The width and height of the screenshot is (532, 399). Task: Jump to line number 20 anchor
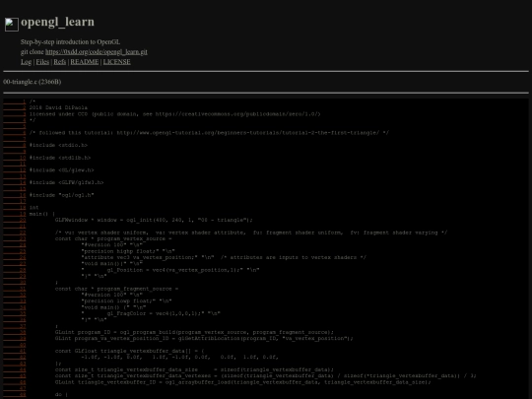pos(15,220)
